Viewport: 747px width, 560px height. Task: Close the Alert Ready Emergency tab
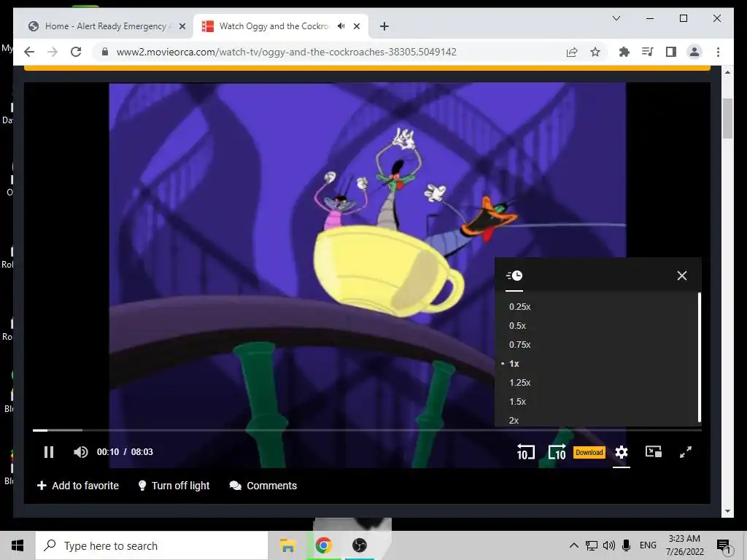tap(182, 27)
